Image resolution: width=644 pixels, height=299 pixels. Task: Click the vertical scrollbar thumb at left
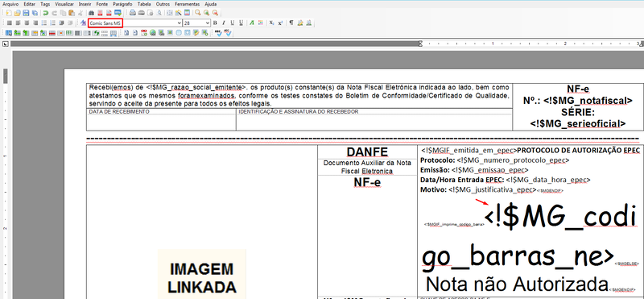[6, 76]
